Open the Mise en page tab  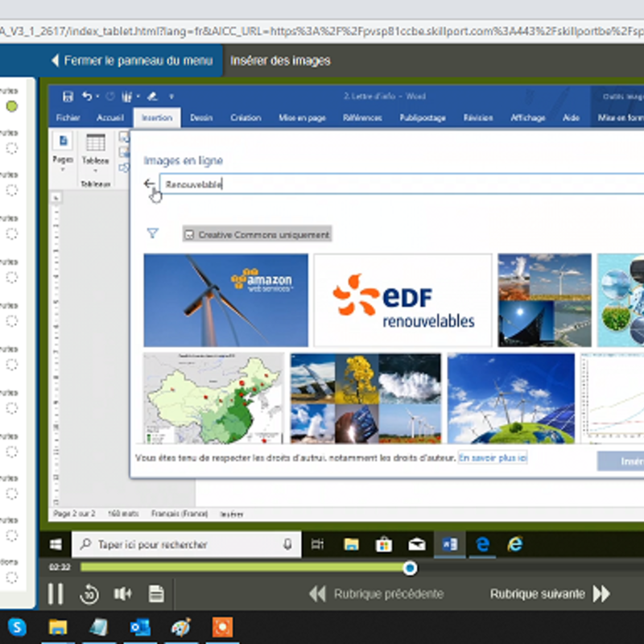click(303, 118)
